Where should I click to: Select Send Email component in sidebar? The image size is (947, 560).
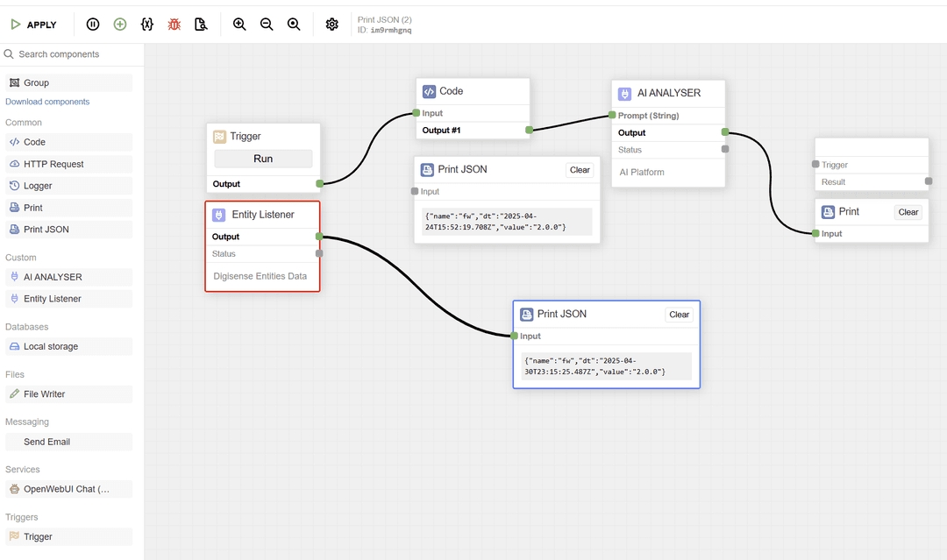tap(69, 442)
